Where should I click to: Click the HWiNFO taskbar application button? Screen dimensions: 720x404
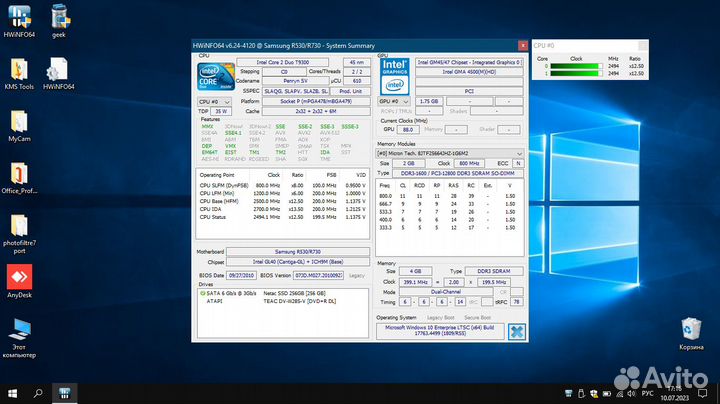pos(64,393)
